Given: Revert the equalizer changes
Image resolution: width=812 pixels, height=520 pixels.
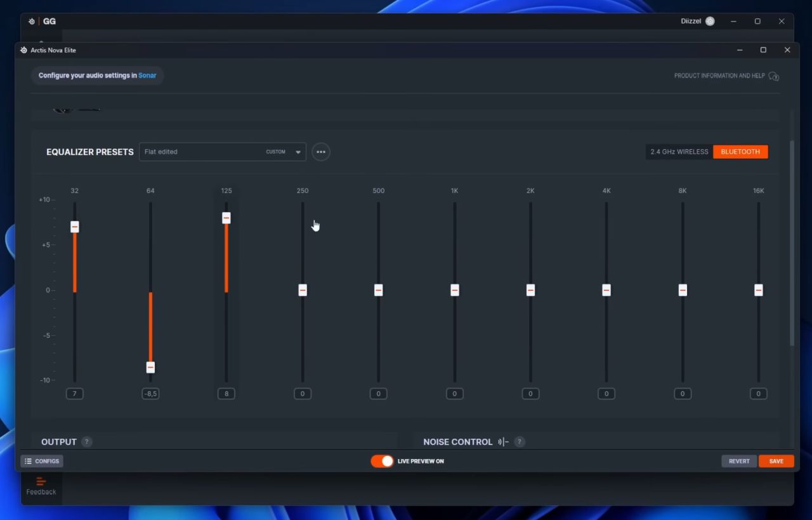Looking at the screenshot, I should (738, 461).
